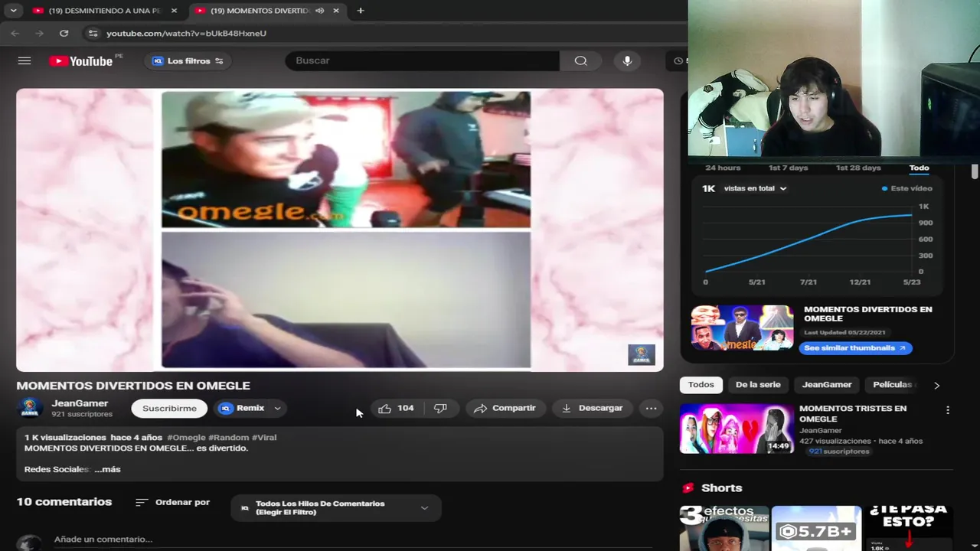The image size is (980, 551).
Task: Open the MOMENTOS TRISTES EN OMEGLE thumbnail
Action: 737,429
